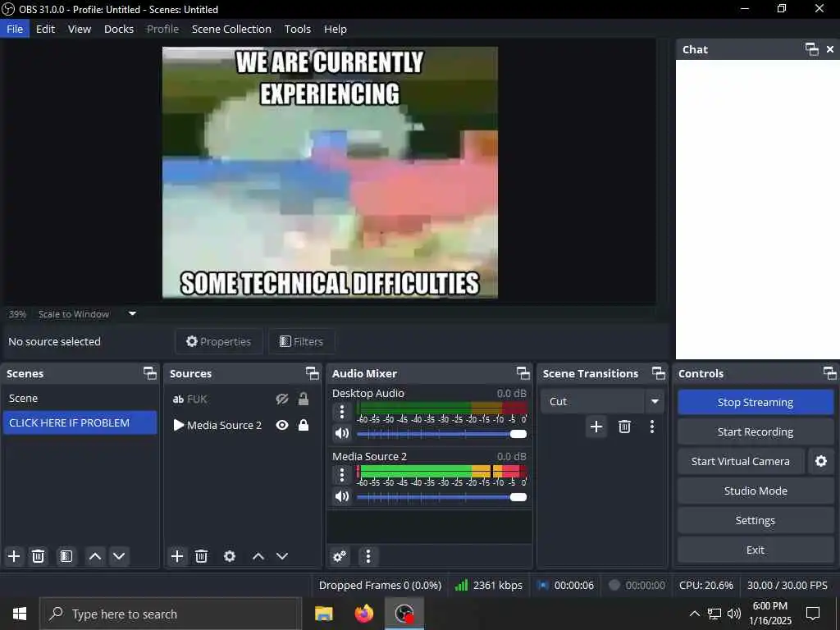The width and height of the screenshot is (840, 630).
Task: Move source up in the Sources dock
Action: tap(258, 556)
